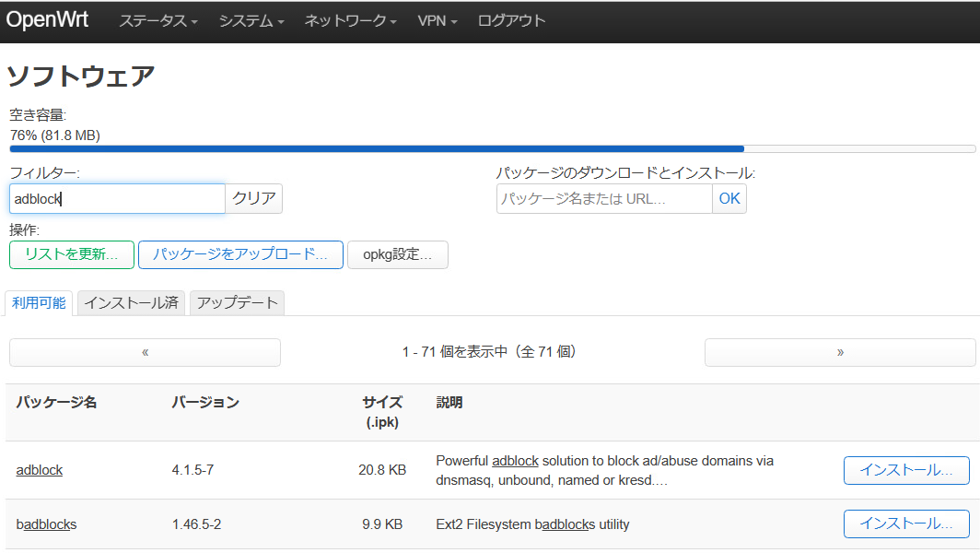Switch to the 利用可能 tab
The image size is (980, 553).
39,303
